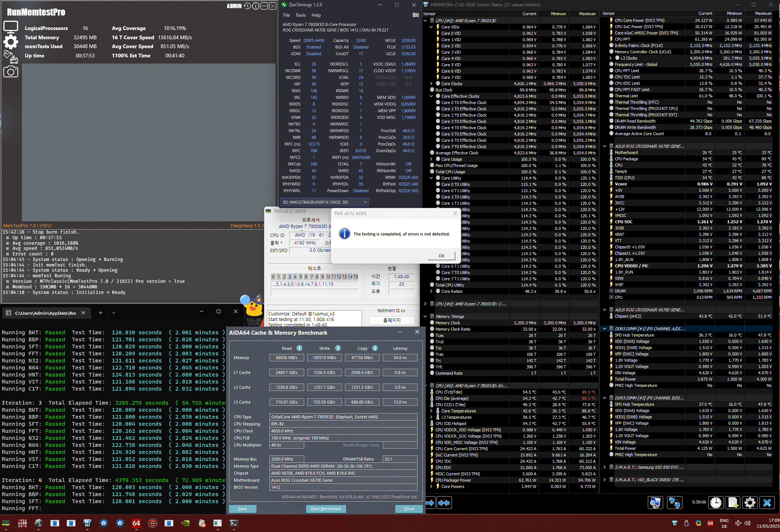Click green RAM module taskbar icon
Screen dimensions: 780x532
[6, 523]
